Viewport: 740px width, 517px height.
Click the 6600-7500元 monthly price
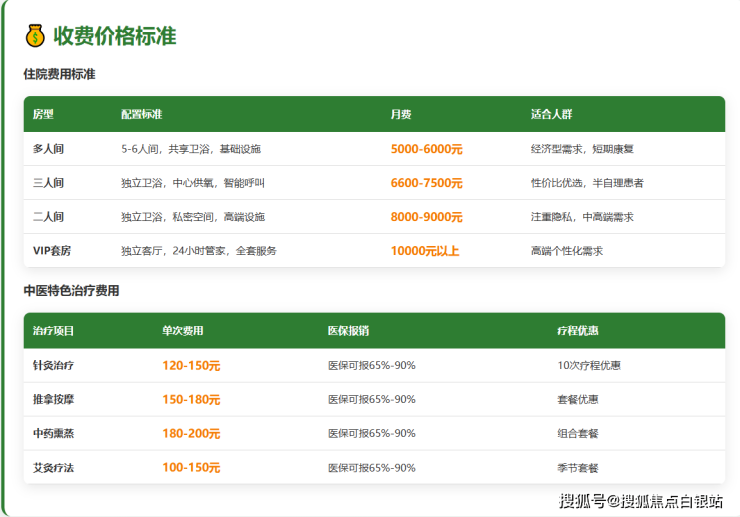[426, 183]
